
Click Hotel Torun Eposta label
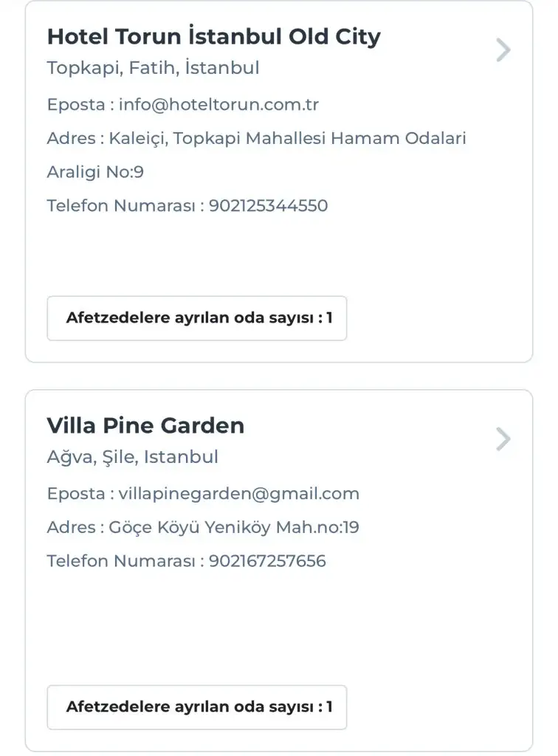point(76,104)
